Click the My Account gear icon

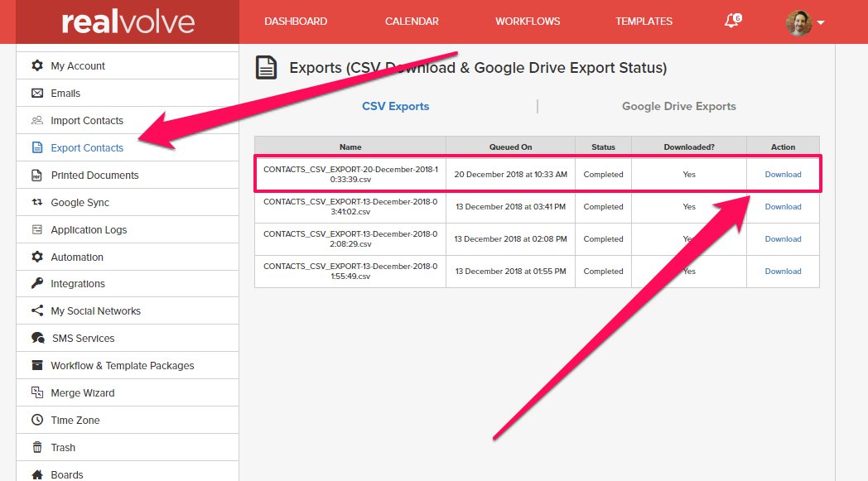[37, 66]
